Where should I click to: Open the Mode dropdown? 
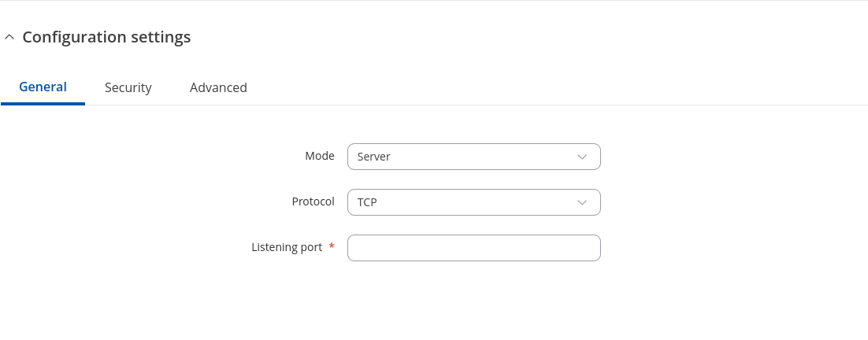click(473, 157)
